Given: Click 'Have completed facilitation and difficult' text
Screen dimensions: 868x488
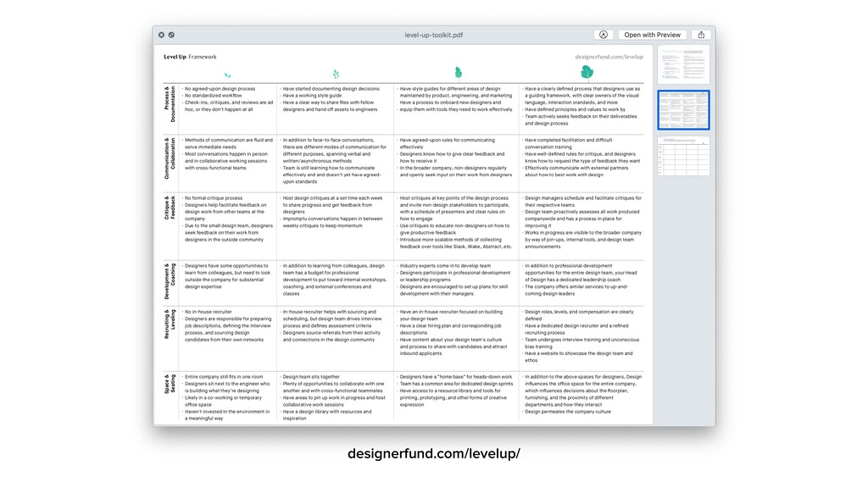Looking at the screenshot, I should 569,140.
